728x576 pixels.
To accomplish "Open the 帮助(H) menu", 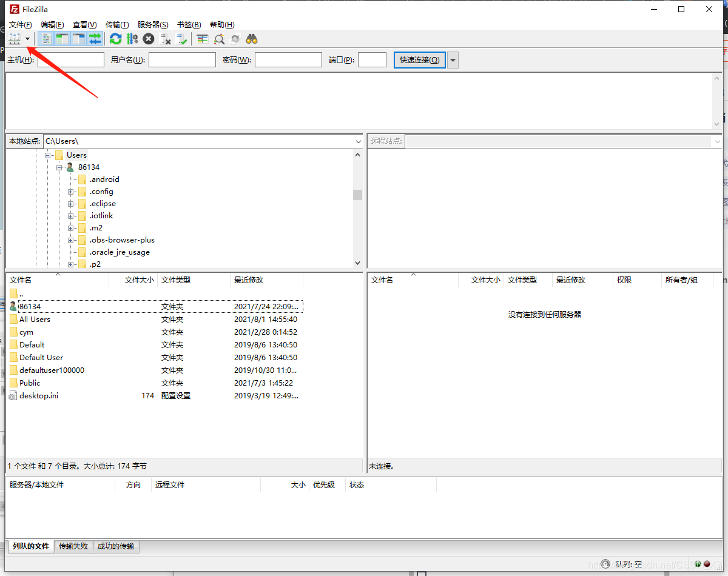I will click(x=221, y=25).
